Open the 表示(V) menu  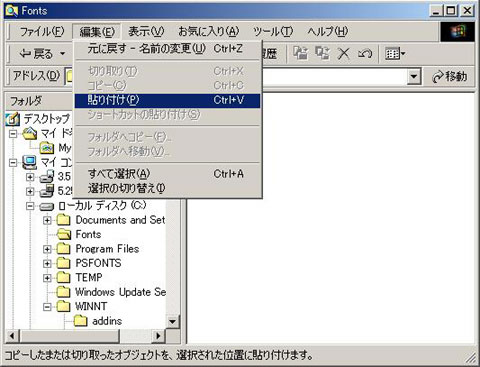146,32
